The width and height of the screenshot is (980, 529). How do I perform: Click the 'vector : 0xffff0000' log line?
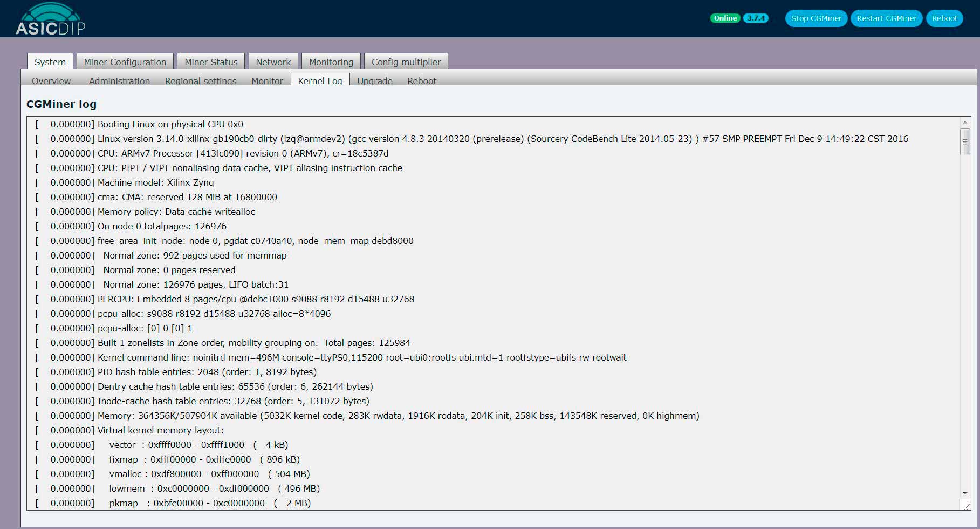point(162,445)
